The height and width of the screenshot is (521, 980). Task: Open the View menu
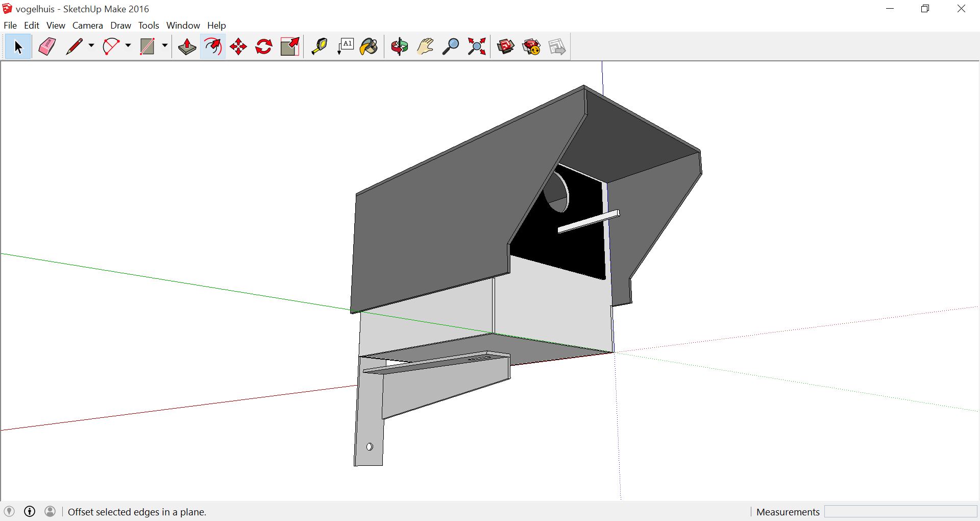pyautogui.click(x=56, y=25)
